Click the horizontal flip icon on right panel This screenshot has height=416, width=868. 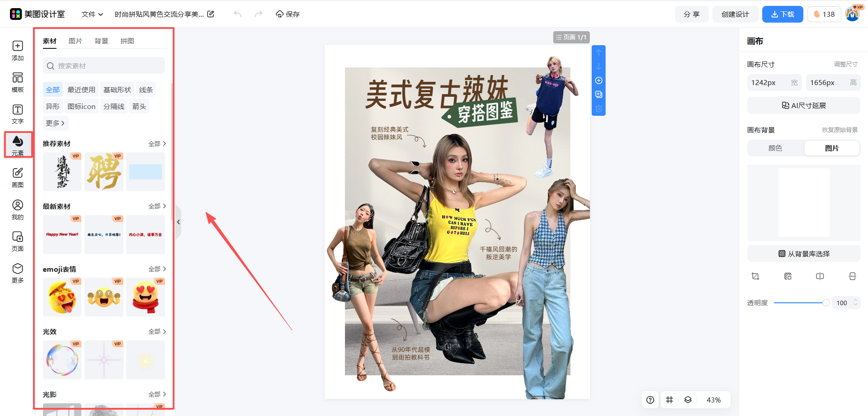tap(820, 276)
